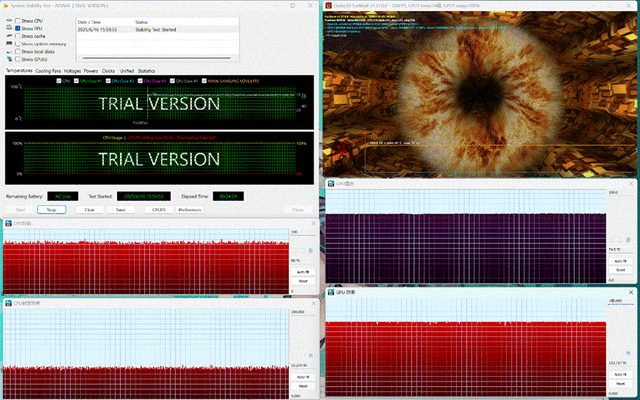Click the horizontal scrollbar of the log list

pyautogui.click(x=157, y=58)
